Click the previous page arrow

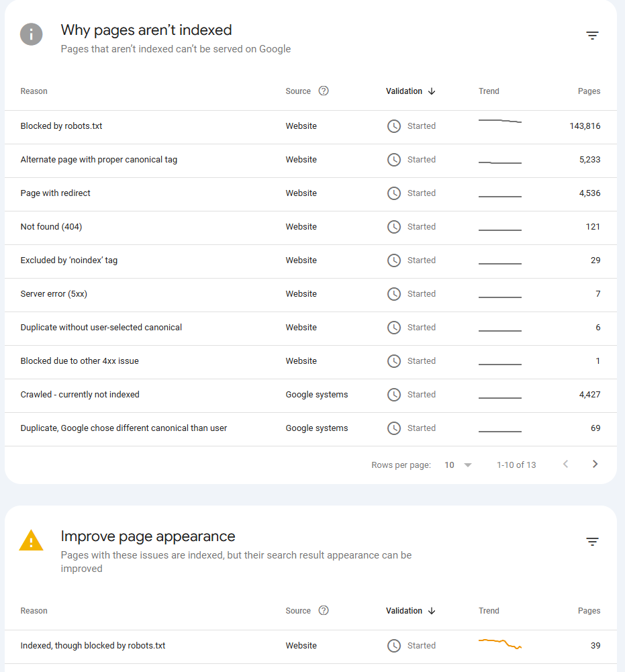565,465
